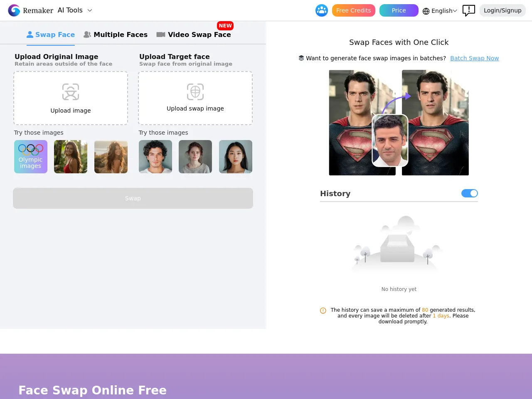The image size is (532, 399).
Task: Switch to the Multiple Faces tab
Action: (116, 34)
